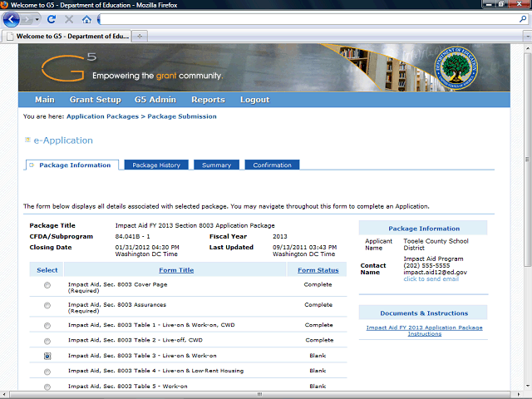Select radio for Table 5 Work-on

[x=47, y=387]
